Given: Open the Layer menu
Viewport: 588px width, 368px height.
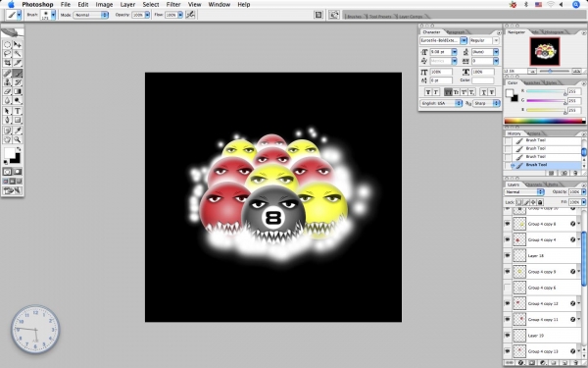Looking at the screenshot, I should 127,5.
